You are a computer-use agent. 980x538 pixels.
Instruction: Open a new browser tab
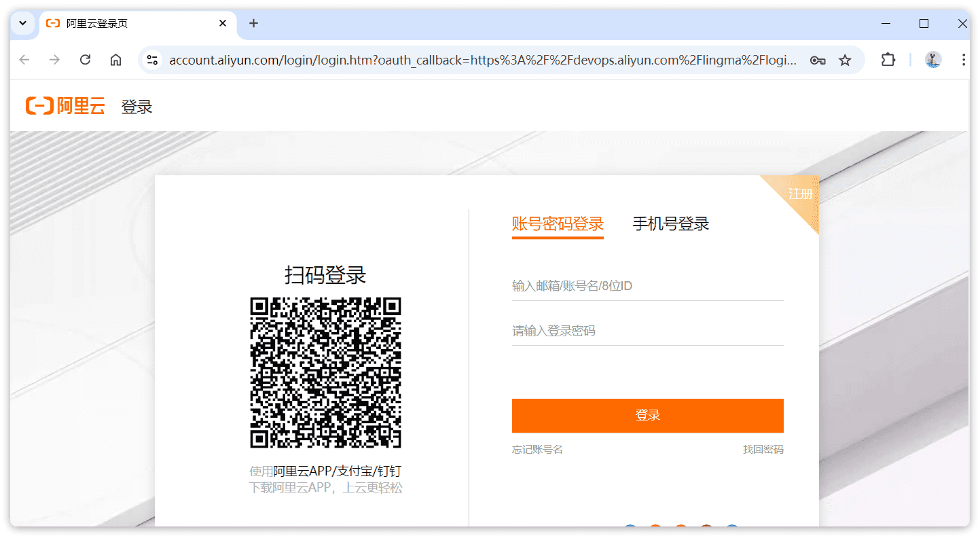coord(253,23)
